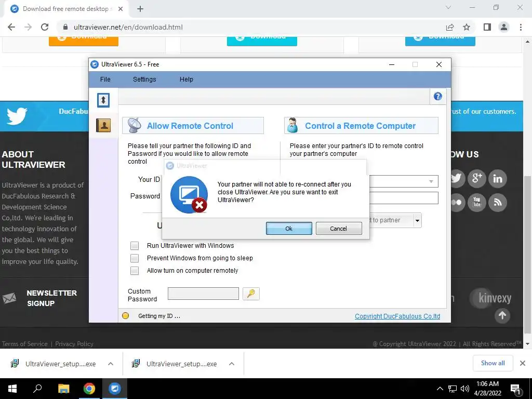Screen dimensions: 532x399
Task: Click the key icon next to Custom Password
Action: [x=251, y=294]
